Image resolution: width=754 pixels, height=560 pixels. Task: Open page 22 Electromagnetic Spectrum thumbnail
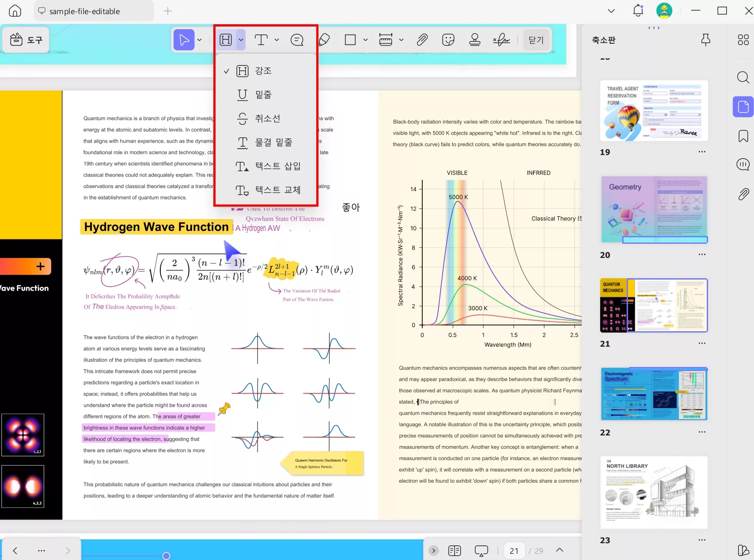pos(654,394)
